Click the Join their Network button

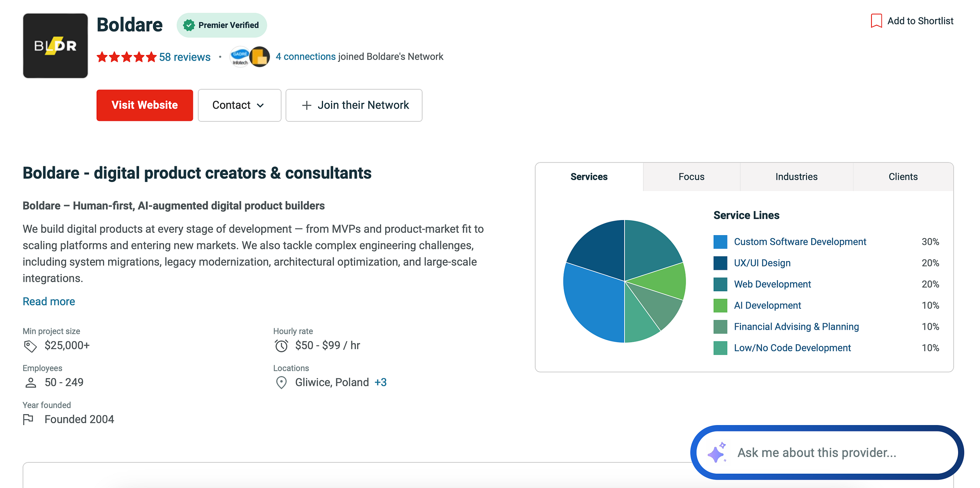[x=354, y=106]
